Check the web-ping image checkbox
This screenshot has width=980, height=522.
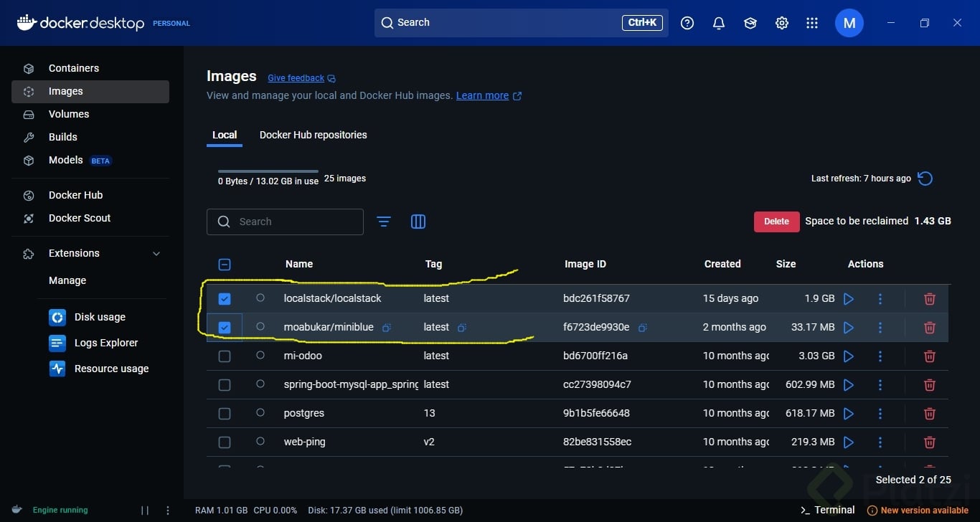pyautogui.click(x=225, y=442)
